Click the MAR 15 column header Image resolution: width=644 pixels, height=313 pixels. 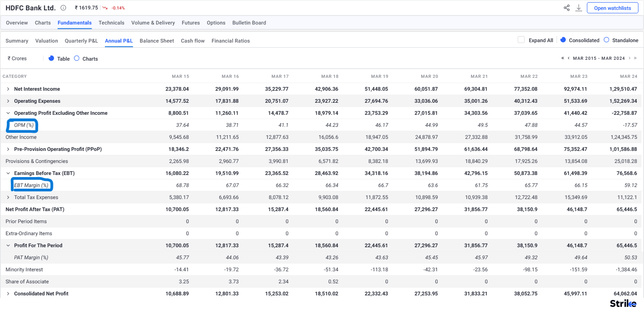pyautogui.click(x=180, y=77)
